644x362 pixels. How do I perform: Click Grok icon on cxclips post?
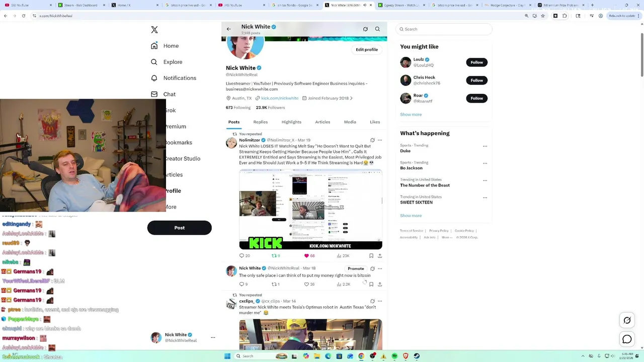point(372,301)
